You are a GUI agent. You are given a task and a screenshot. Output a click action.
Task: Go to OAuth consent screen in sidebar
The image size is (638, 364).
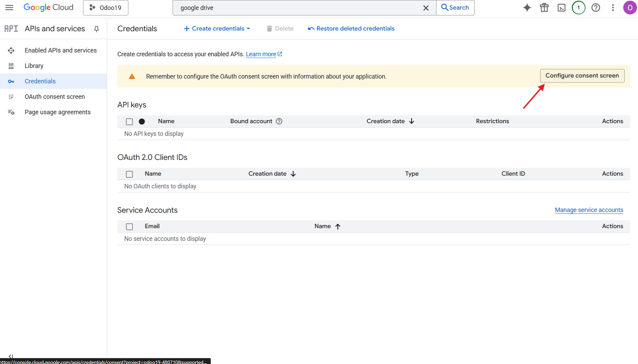55,97
